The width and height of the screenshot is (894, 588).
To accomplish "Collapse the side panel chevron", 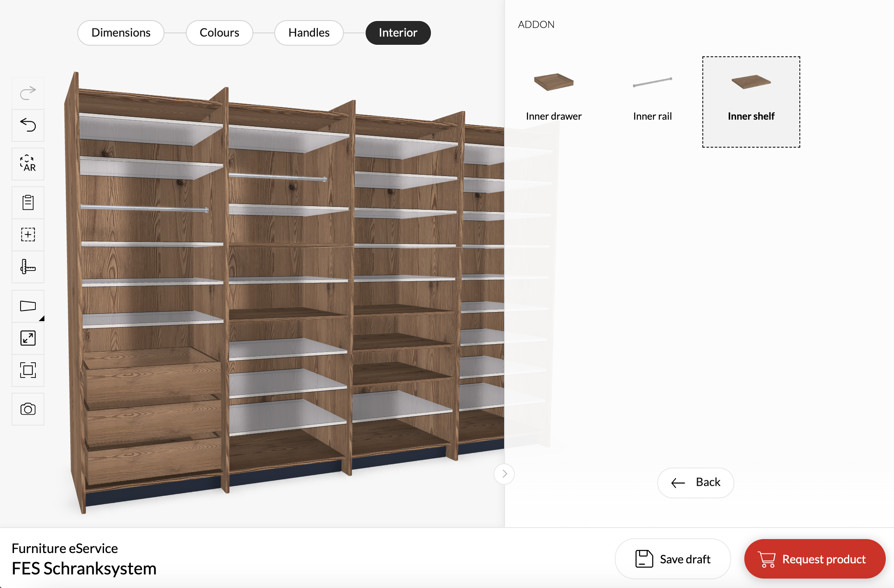I will pos(504,474).
